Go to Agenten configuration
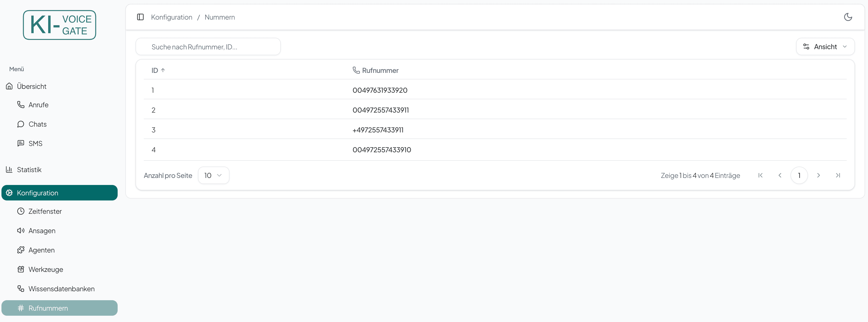The height and width of the screenshot is (322, 868). pyautogui.click(x=41, y=250)
